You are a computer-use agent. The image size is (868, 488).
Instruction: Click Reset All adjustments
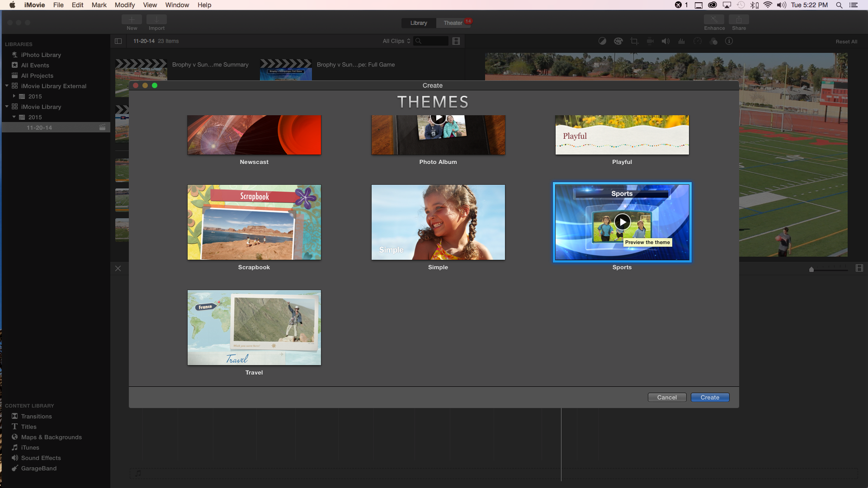tap(846, 42)
